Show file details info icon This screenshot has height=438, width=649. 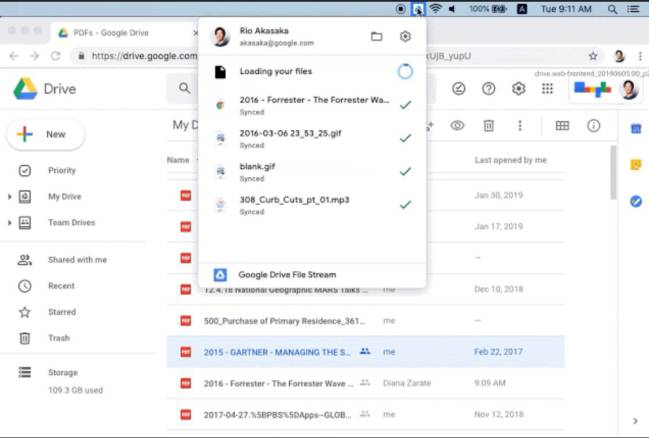click(594, 125)
